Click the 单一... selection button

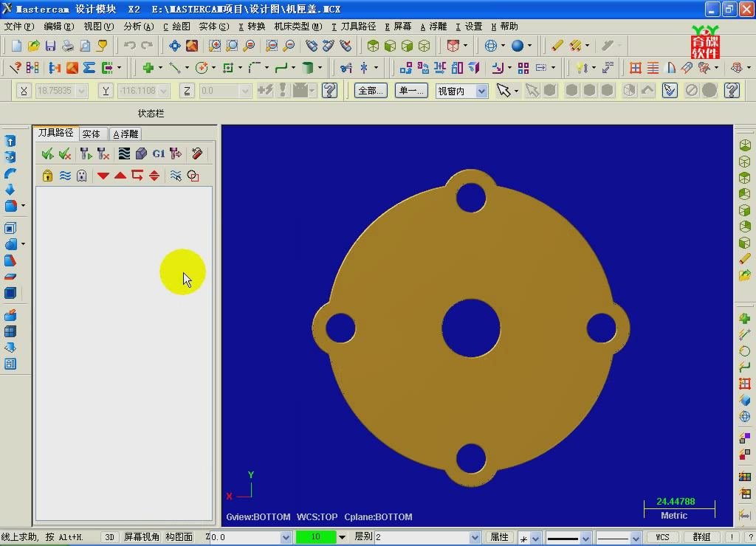tap(411, 91)
